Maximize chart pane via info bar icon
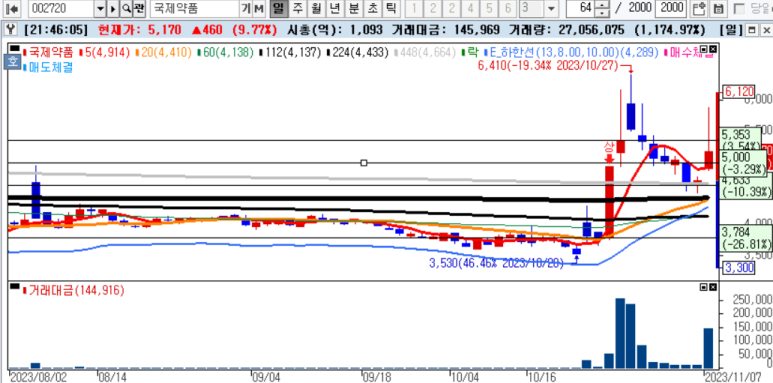This screenshot has width=773, height=383. pos(752,30)
